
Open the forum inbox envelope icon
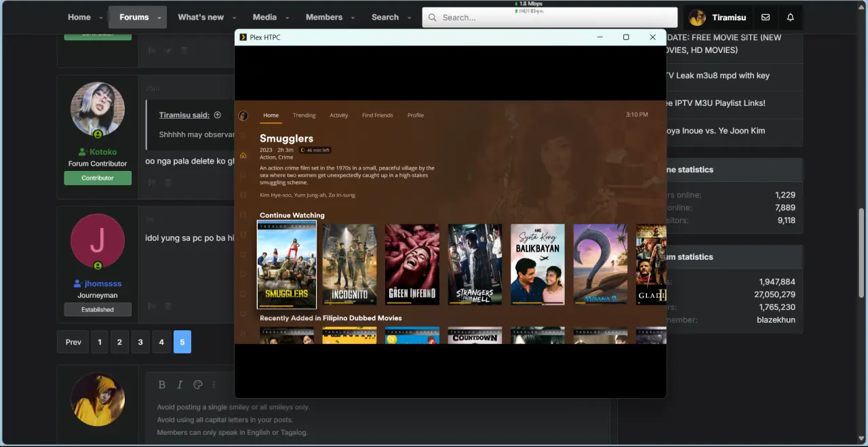coord(766,18)
